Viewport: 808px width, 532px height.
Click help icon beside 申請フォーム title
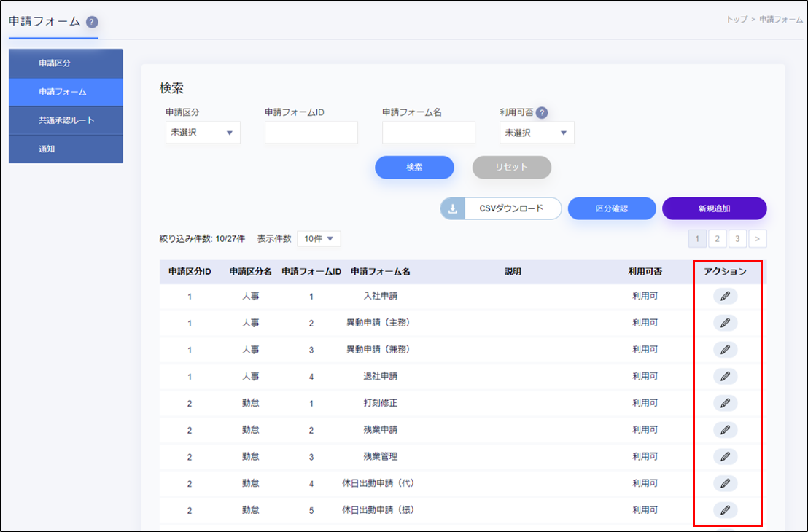click(x=92, y=22)
